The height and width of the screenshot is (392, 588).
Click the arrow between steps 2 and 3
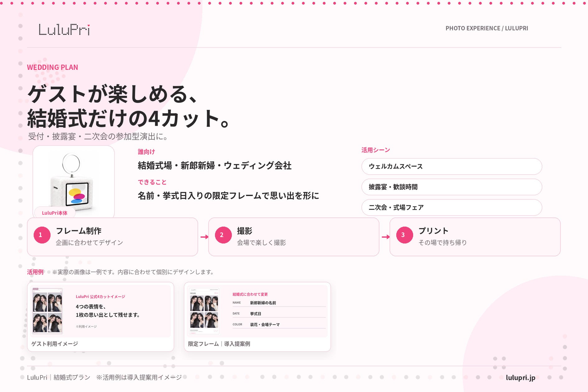[x=386, y=237]
